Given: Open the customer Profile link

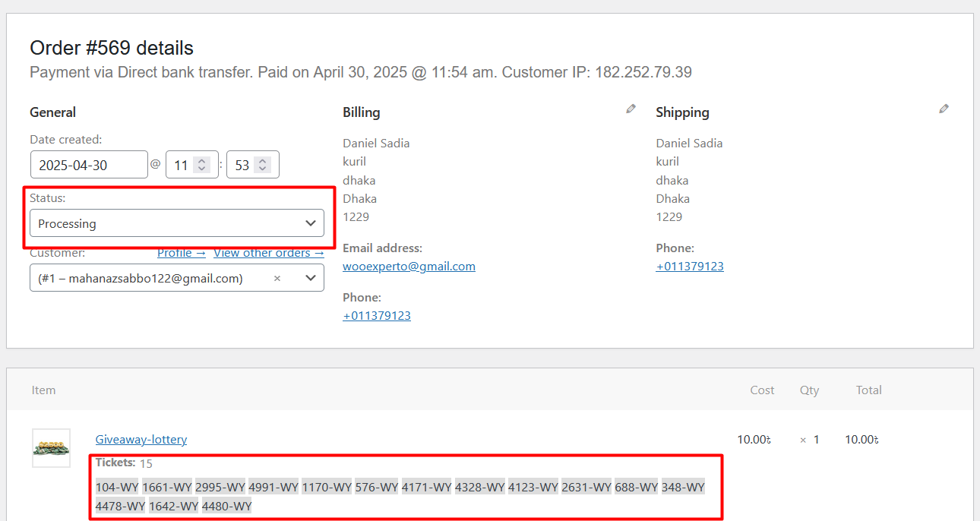Looking at the screenshot, I should [181, 253].
